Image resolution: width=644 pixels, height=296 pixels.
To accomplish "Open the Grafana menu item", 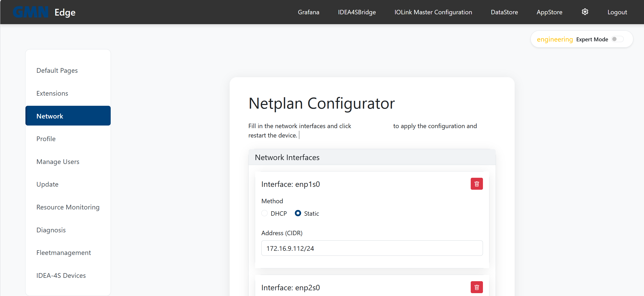I will (x=308, y=12).
